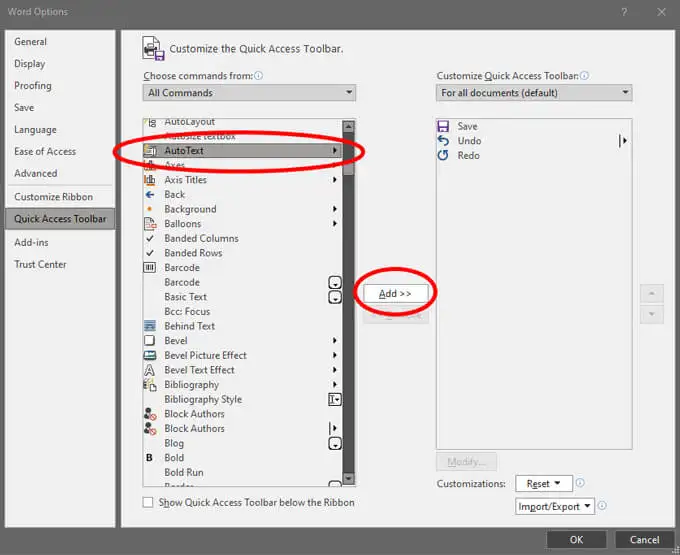Open the Save category in sidebar

point(24,108)
